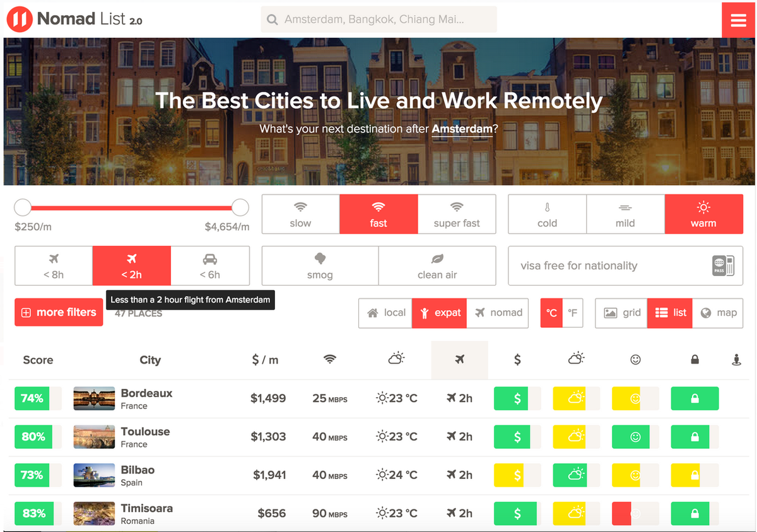757x532 pixels.
Task: Click Toulouse 80% score badge
Action: click(x=38, y=437)
